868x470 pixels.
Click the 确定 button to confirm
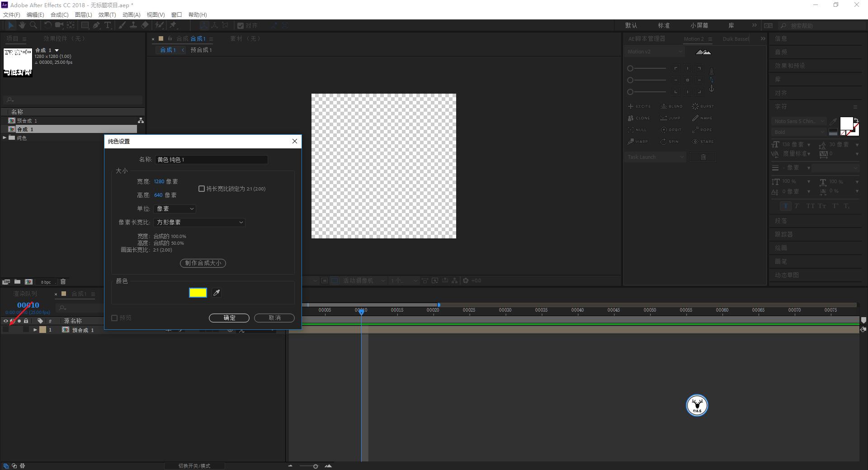(x=229, y=318)
